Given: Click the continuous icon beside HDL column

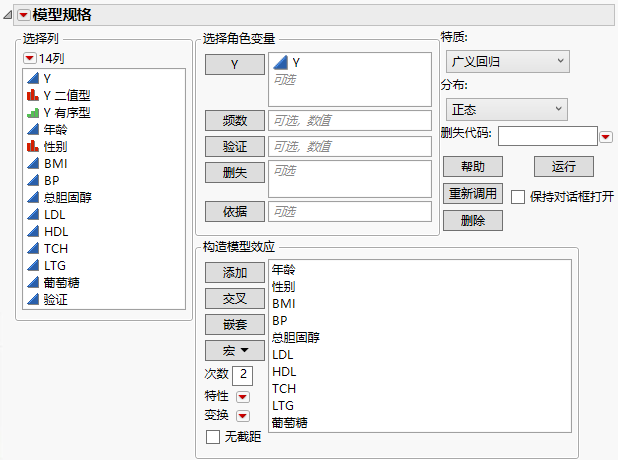Looking at the screenshot, I should click(x=33, y=231).
